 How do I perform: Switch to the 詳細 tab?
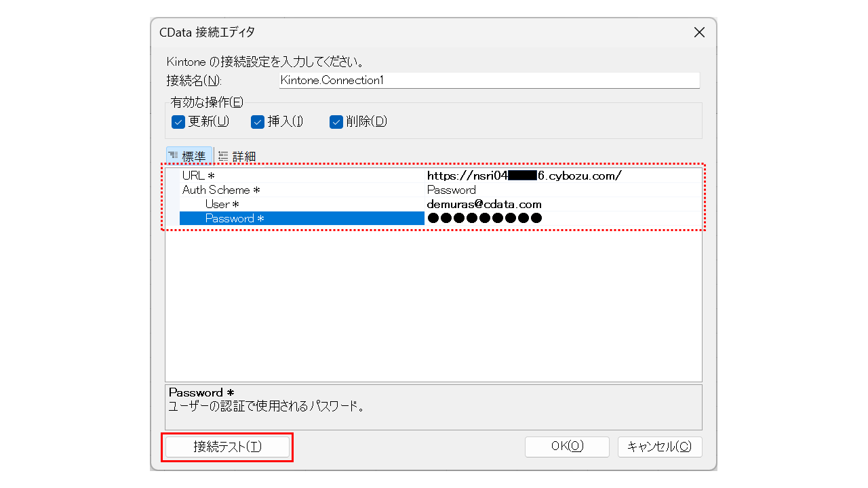237,156
